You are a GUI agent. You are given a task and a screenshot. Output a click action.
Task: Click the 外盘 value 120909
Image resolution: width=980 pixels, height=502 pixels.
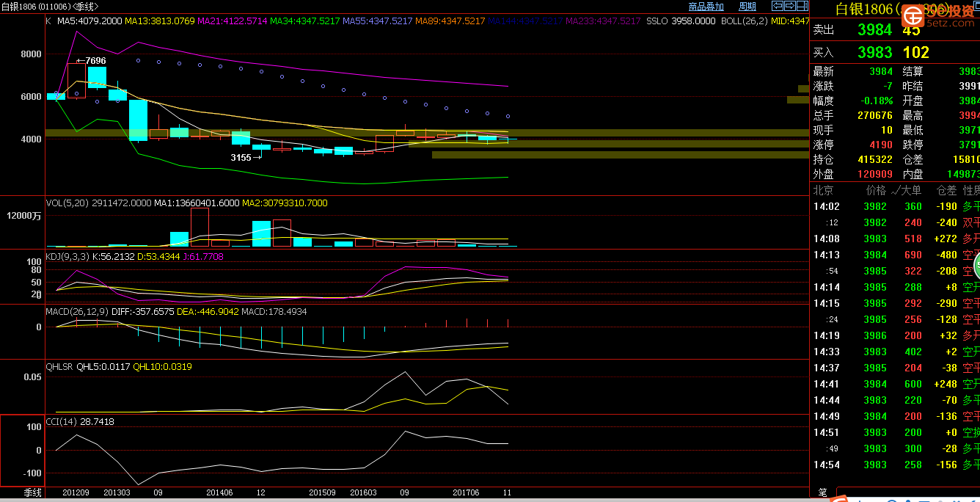coord(875,174)
